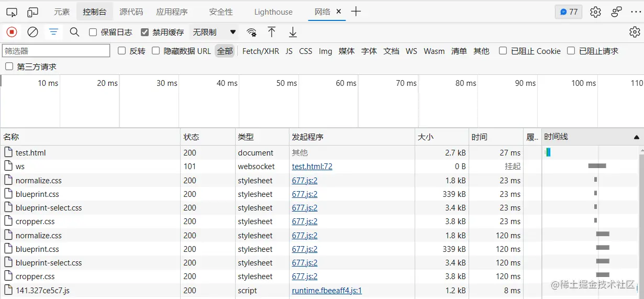Filter requests by WS

click(x=412, y=51)
